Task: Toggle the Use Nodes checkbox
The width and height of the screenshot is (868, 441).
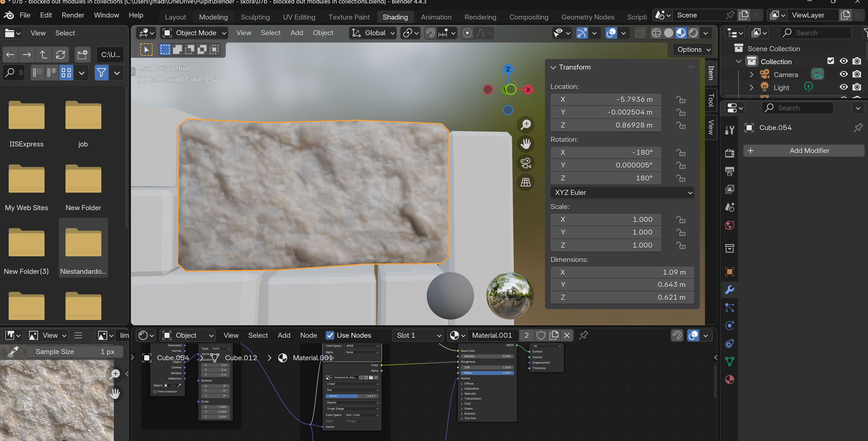Action: click(330, 335)
